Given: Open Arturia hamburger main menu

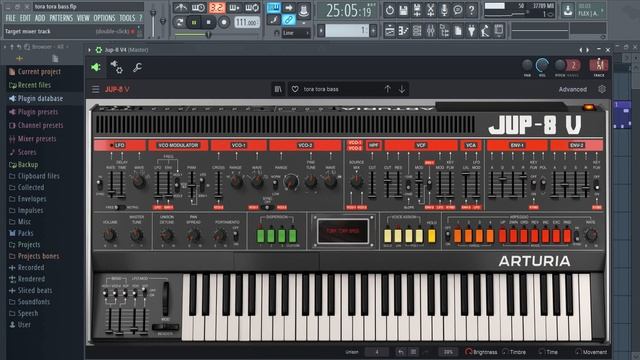Looking at the screenshot, I should pyautogui.click(x=96, y=89).
